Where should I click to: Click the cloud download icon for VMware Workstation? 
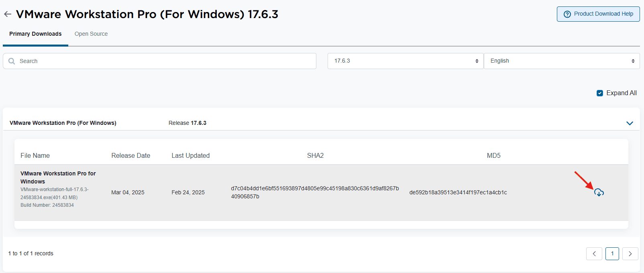[x=599, y=192]
